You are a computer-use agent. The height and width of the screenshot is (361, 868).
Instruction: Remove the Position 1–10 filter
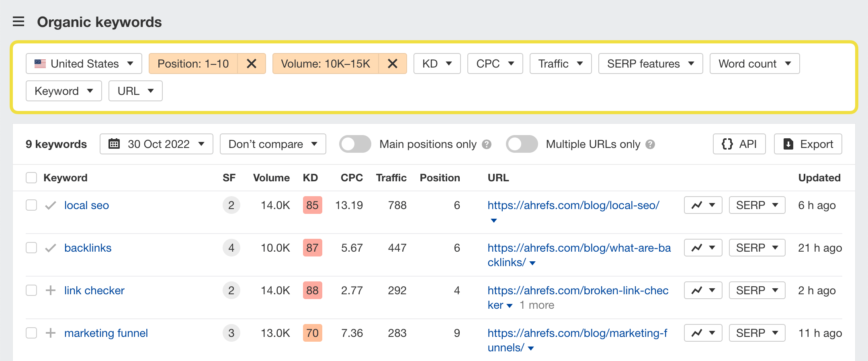pos(252,64)
